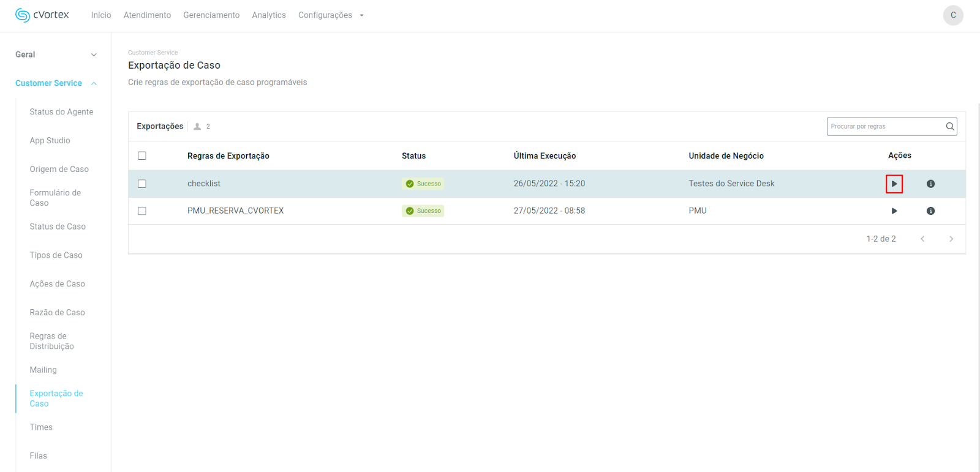Select all export rules checkbox
Viewport: 980px width, 472px height.
point(142,155)
